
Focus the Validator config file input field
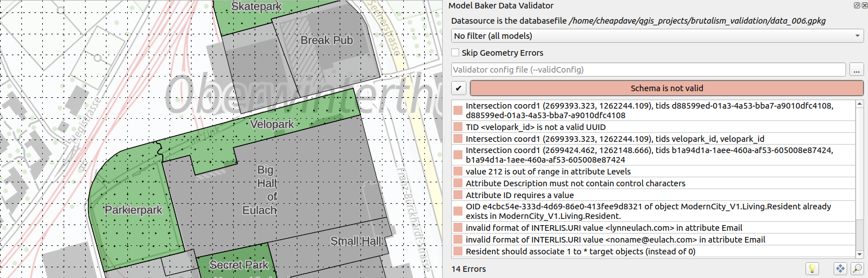pos(648,70)
